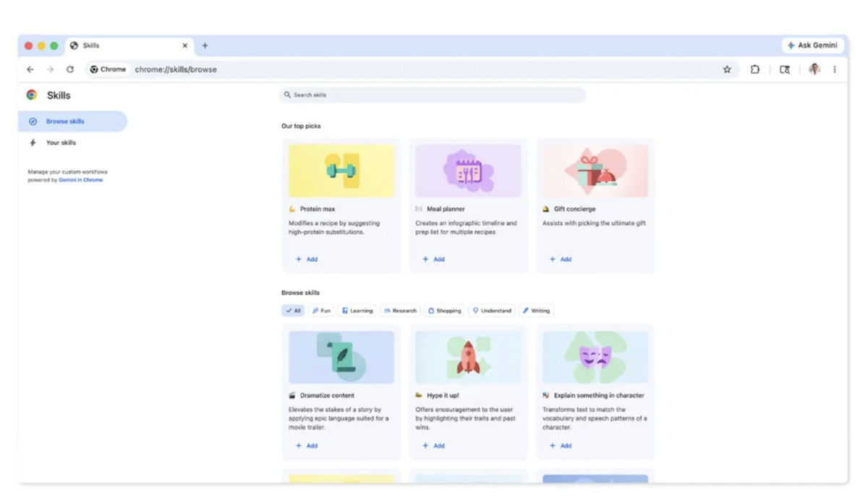
Task: Select Browse skills in sidebar
Action: pyautogui.click(x=65, y=122)
